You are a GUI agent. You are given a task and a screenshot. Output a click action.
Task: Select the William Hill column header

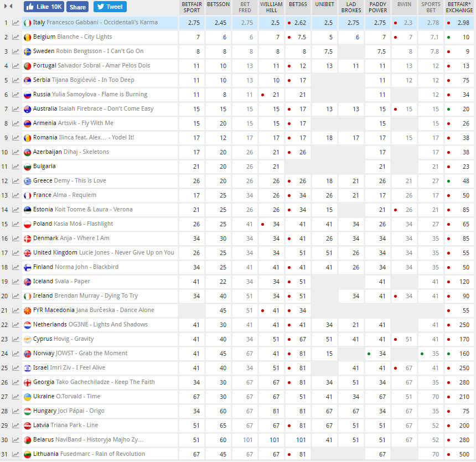[271, 7]
